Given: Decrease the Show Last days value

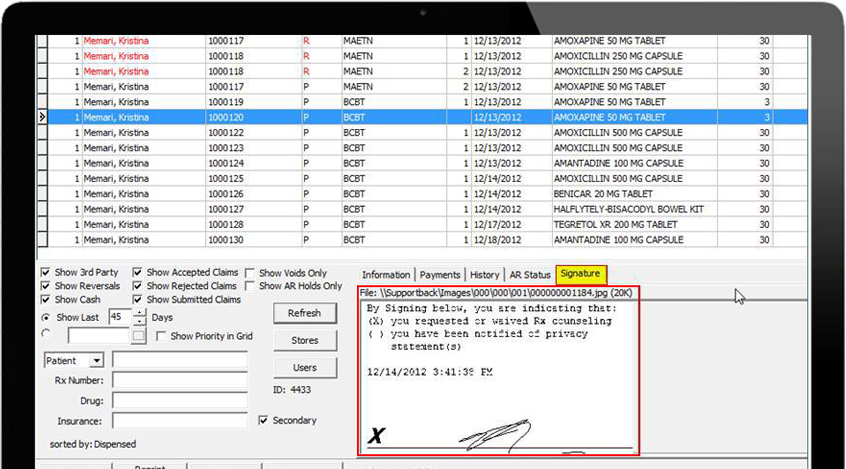Looking at the screenshot, I should point(139,322).
